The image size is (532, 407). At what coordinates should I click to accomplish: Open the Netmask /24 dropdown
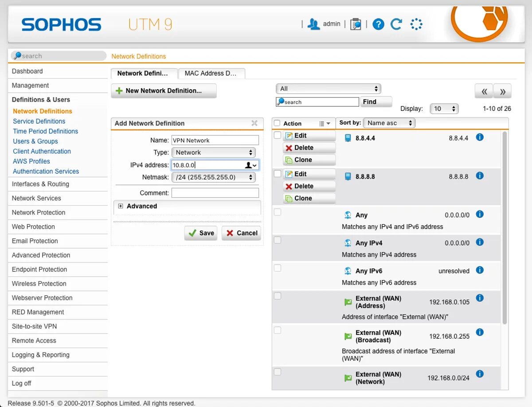point(214,177)
